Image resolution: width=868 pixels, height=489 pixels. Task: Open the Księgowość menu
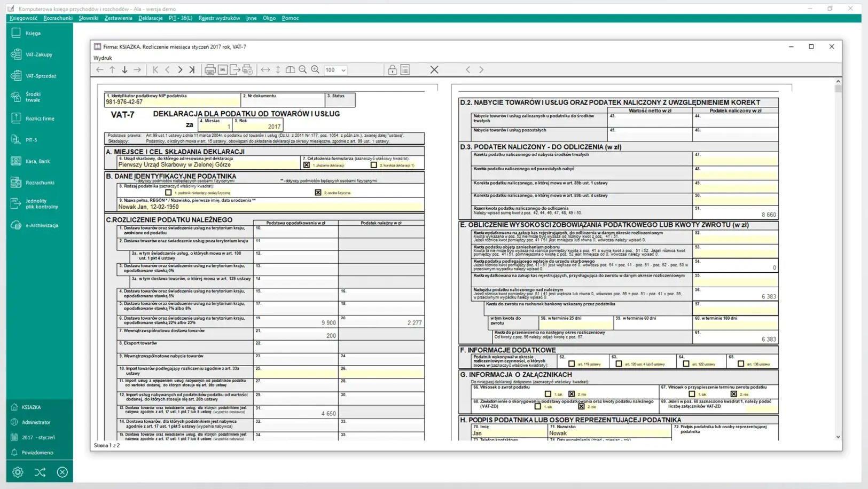[x=24, y=18]
